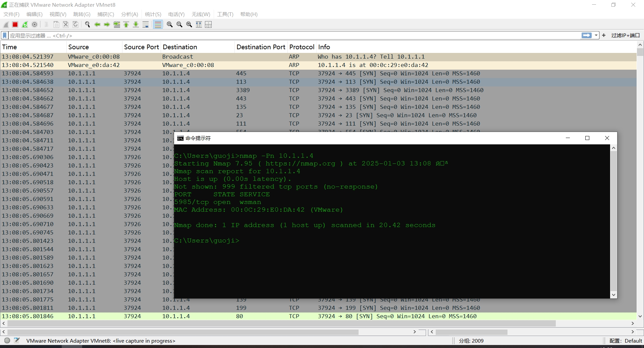Select the ARP reply '10.1.1.4 is at' row
Viewport: 644px width, 348px height.
pyautogui.click(x=319, y=65)
